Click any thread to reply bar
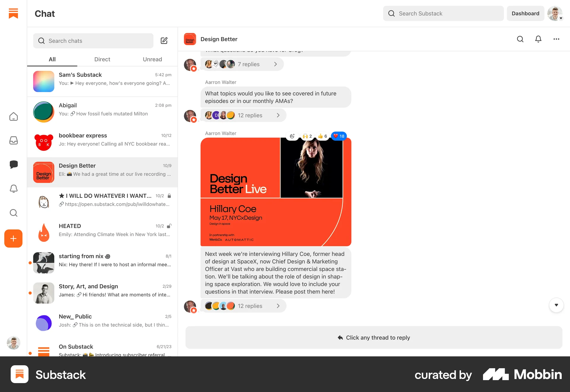Screen dimensions: 570x392 tap(373, 337)
